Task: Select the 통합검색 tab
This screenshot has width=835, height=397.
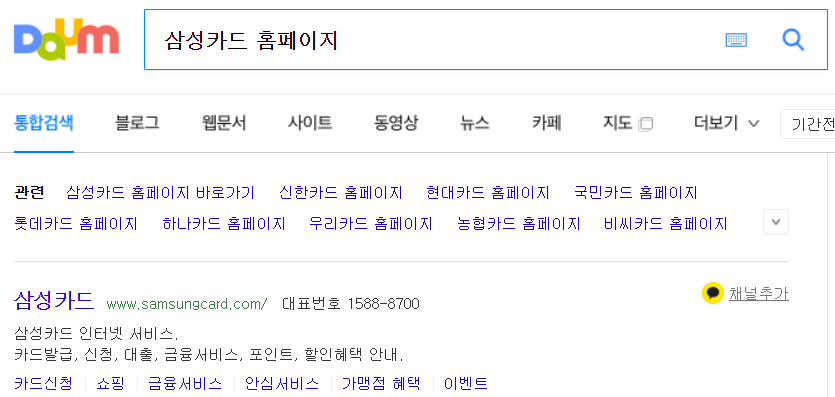Action: [x=44, y=123]
